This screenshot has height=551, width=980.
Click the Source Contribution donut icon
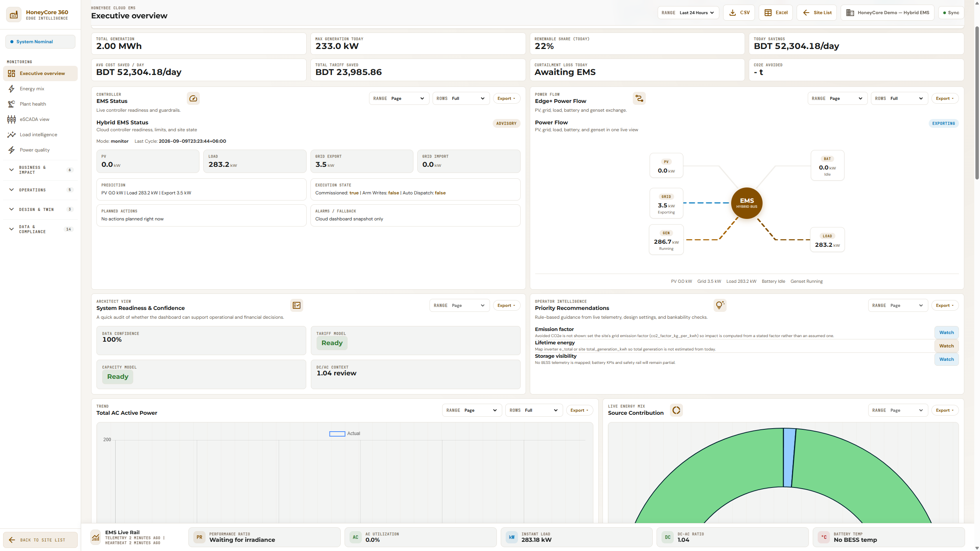tap(676, 410)
